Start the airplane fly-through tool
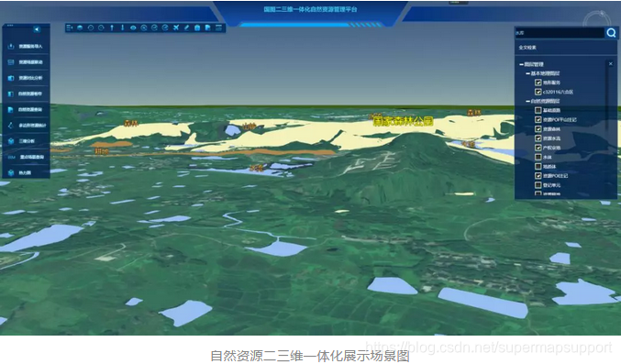The image size is (621, 364). pos(176,28)
